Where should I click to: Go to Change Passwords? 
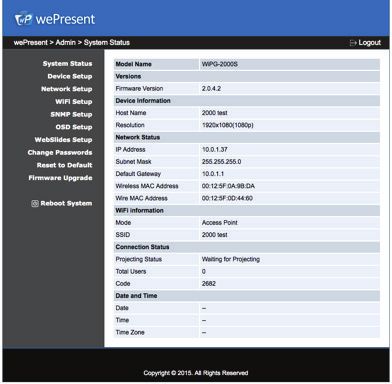(60, 152)
